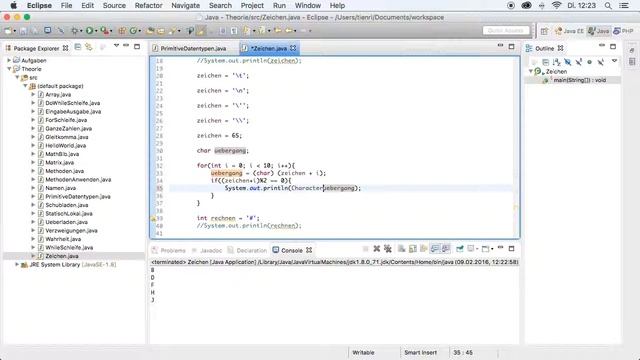The height and width of the screenshot is (360, 640).
Task: Expand the Aufgaben project
Action: [x=9, y=60]
